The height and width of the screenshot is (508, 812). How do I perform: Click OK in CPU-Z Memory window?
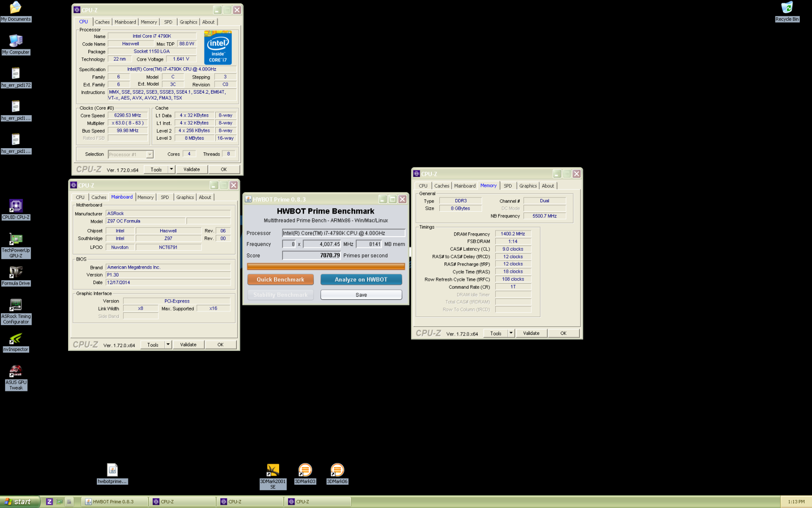tap(563, 333)
